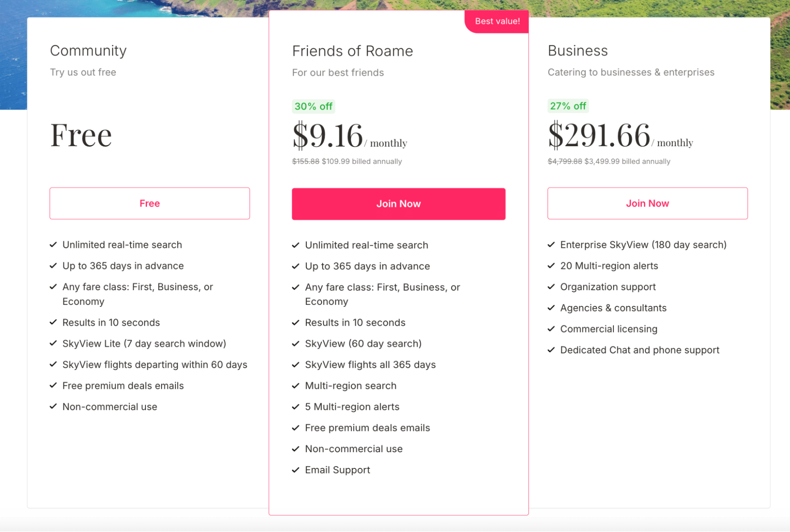790x532 pixels.
Task: Click the Business plan heading
Action: [578, 51]
